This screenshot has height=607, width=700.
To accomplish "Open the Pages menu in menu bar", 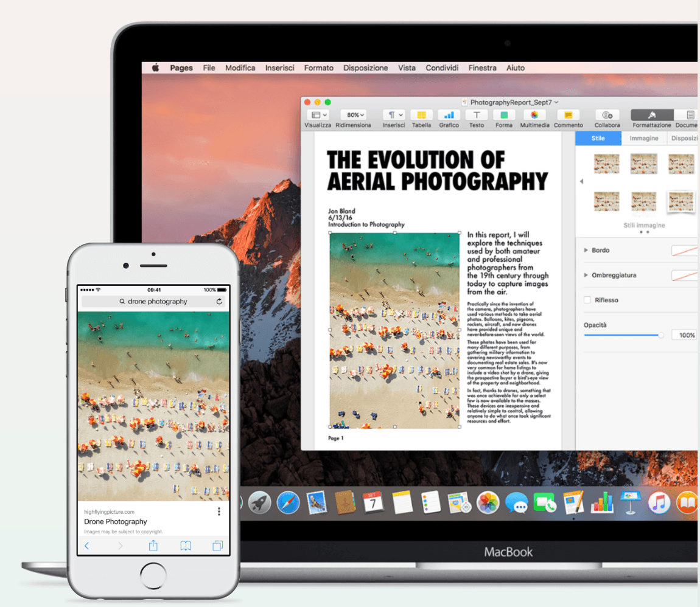I will [181, 68].
